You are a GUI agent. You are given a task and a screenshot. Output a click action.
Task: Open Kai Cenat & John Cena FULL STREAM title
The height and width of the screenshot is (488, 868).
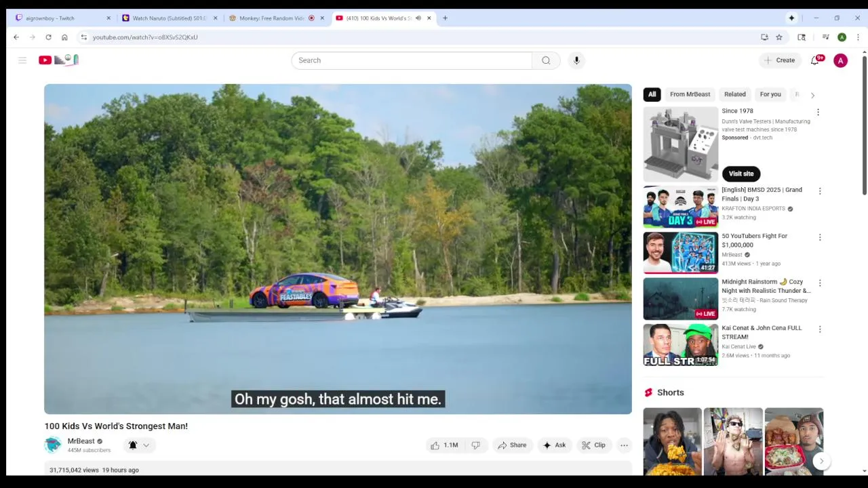pos(762,332)
